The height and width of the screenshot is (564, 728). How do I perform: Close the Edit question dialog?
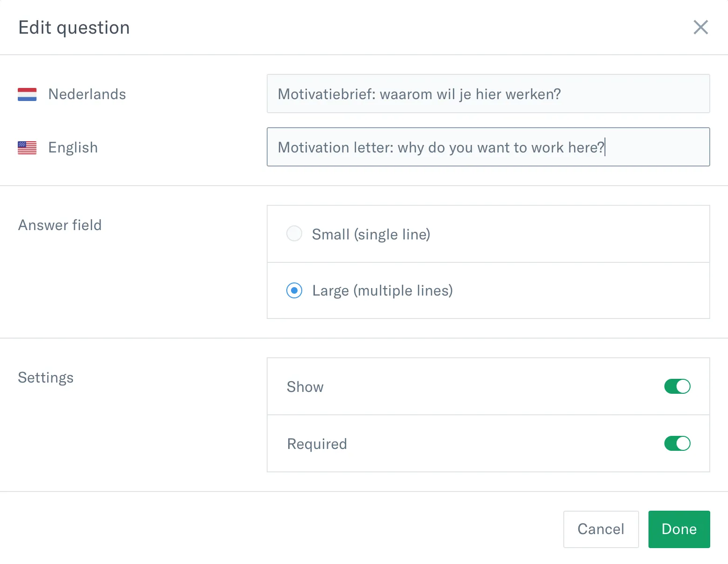700,27
